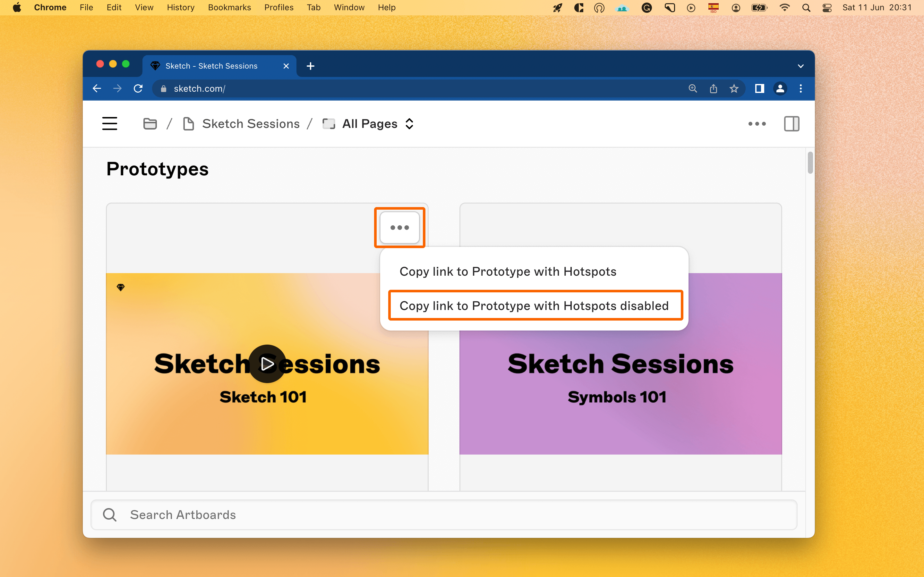The width and height of the screenshot is (924, 577).
Task: Select Copy link to Prototype with Hotspots
Action: click(x=508, y=271)
